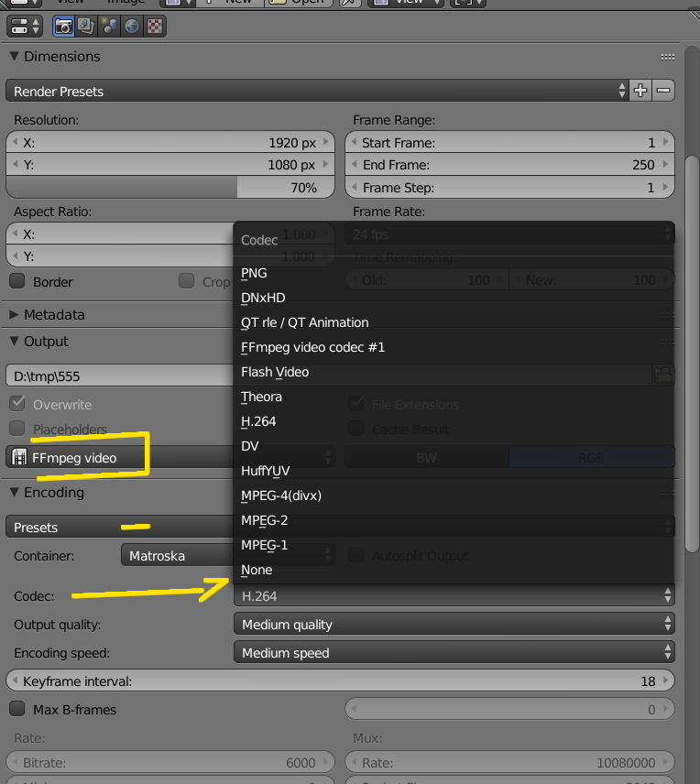Collapse the Output panel
The image size is (700, 784).
(x=14, y=341)
